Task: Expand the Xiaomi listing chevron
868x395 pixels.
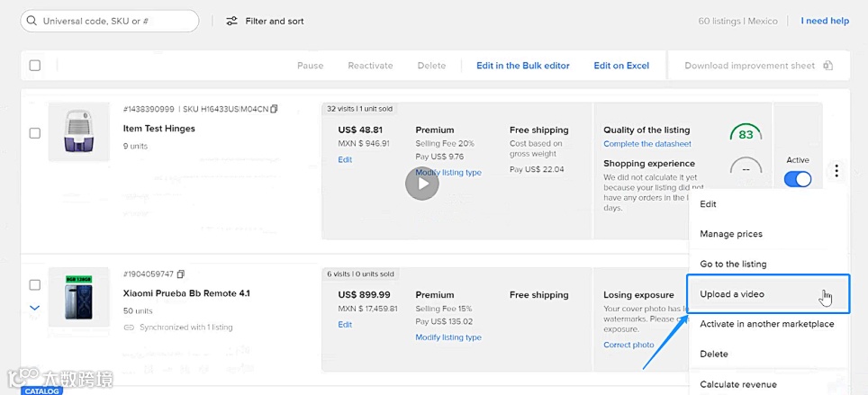Action: point(35,308)
